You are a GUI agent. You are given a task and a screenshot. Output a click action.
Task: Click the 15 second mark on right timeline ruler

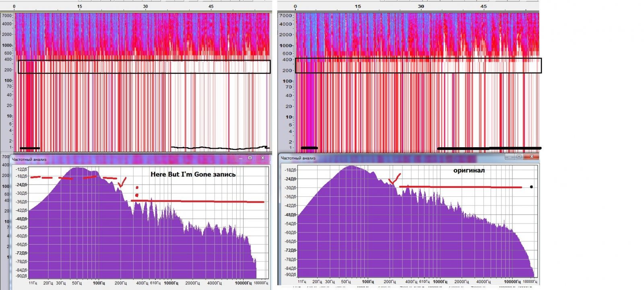coord(358,6)
